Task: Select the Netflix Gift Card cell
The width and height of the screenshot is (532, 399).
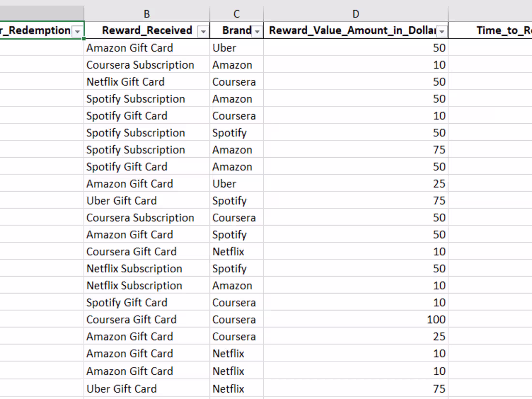Action: point(125,82)
